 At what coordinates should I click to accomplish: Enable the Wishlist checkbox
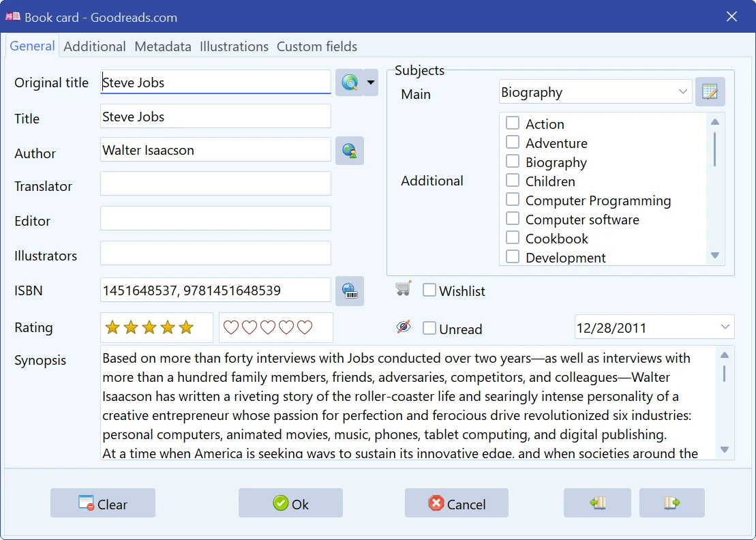pyautogui.click(x=429, y=290)
